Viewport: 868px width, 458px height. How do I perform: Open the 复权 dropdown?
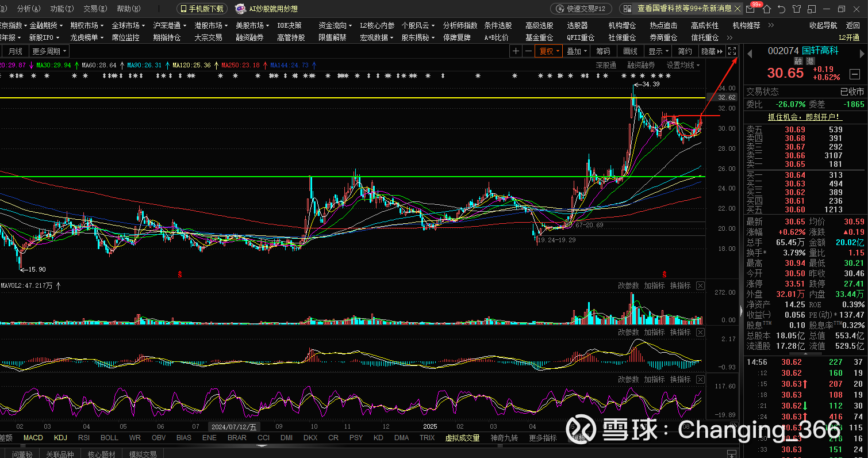[548, 51]
